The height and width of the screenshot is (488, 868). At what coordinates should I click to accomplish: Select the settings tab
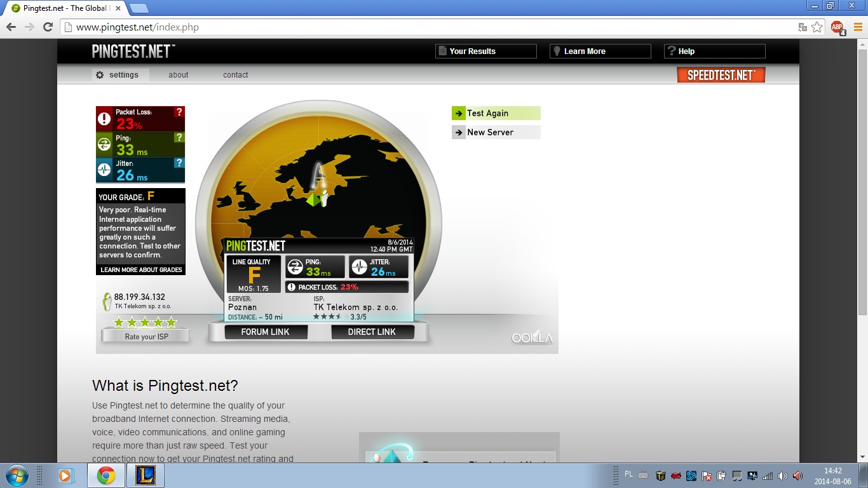(x=121, y=75)
